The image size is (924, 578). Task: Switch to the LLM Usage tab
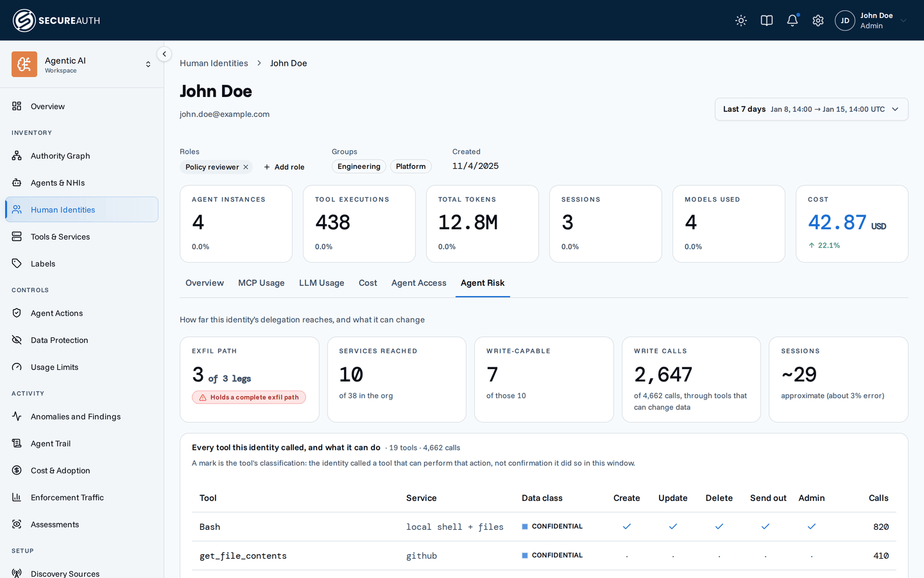click(x=321, y=283)
